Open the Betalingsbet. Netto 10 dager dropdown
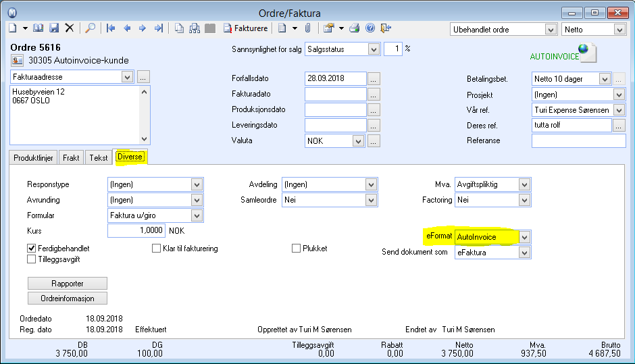 coord(605,79)
